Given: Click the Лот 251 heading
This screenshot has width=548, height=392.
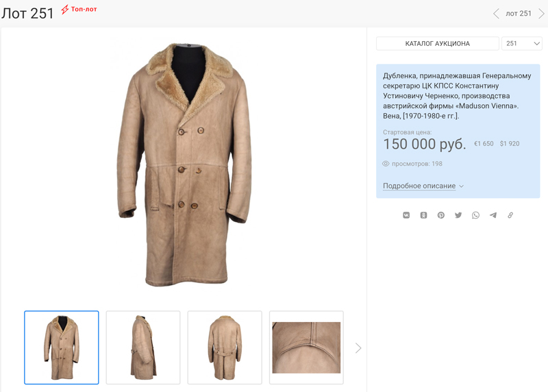Looking at the screenshot, I should point(27,14).
